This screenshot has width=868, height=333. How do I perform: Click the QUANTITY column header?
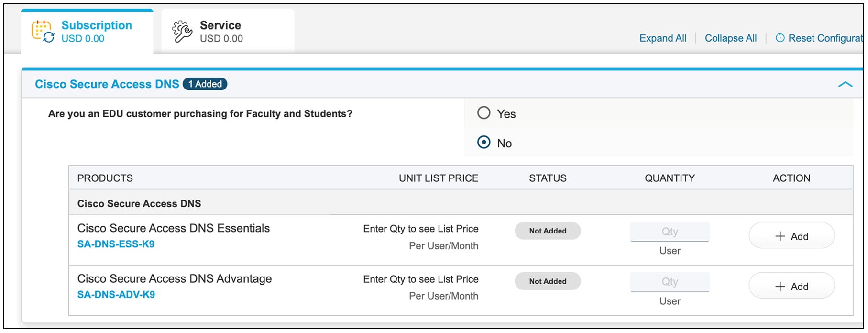pos(670,178)
